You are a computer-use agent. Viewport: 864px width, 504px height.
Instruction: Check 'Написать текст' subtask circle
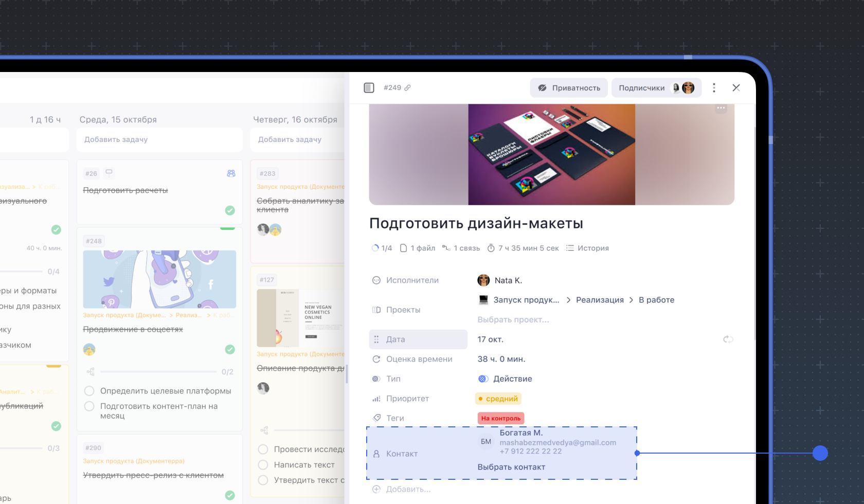pyautogui.click(x=263, y=465)
